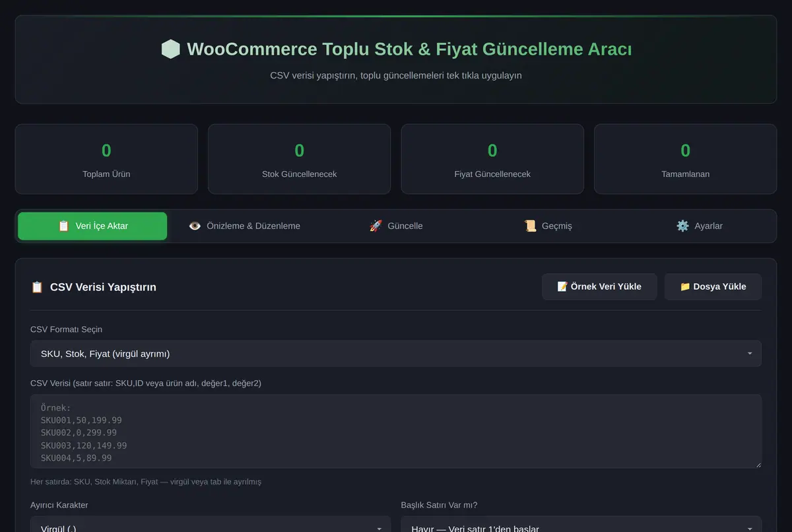This screenshot has width=792, height=532.
Task: Switch to the Ayarlar tab
Action: pos(700,226)
